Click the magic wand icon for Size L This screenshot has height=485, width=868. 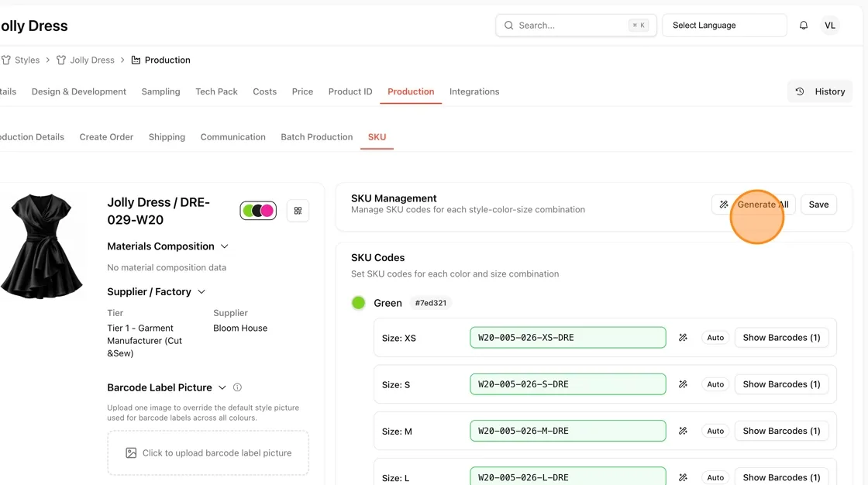click(683, 477)
